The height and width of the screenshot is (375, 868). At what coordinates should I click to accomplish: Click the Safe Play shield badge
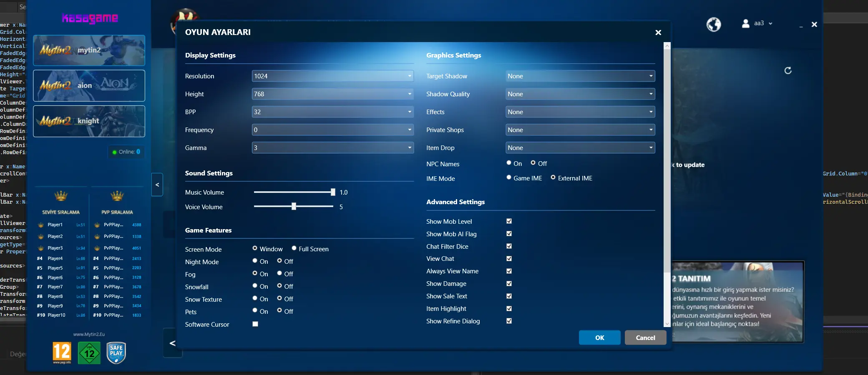click(116, 352)
